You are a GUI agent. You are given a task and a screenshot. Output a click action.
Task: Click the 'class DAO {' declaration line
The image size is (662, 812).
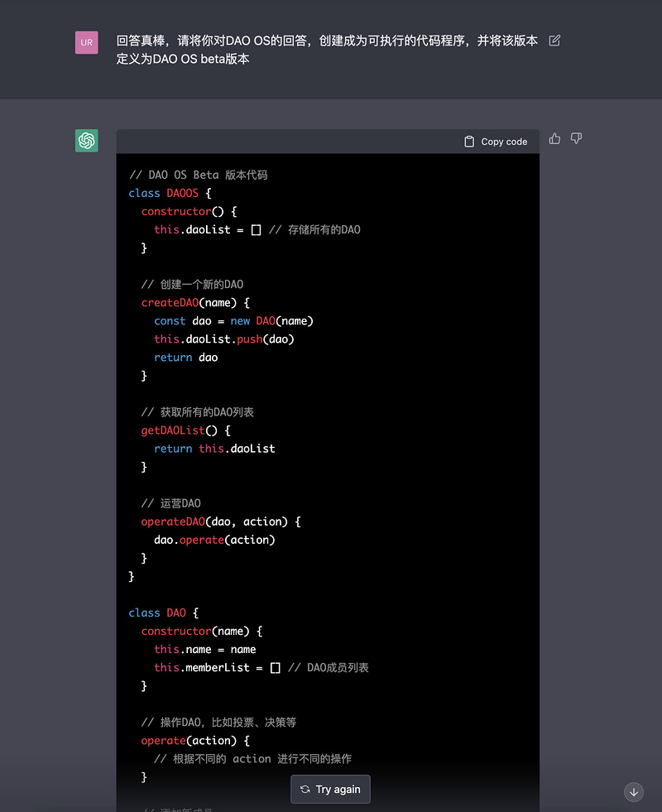coord(163,613)
